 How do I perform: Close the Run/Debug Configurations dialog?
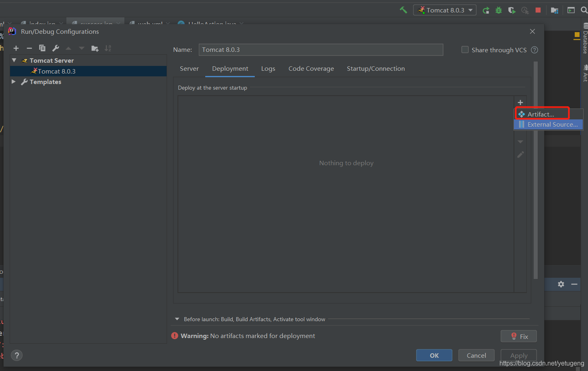[532, 31]
